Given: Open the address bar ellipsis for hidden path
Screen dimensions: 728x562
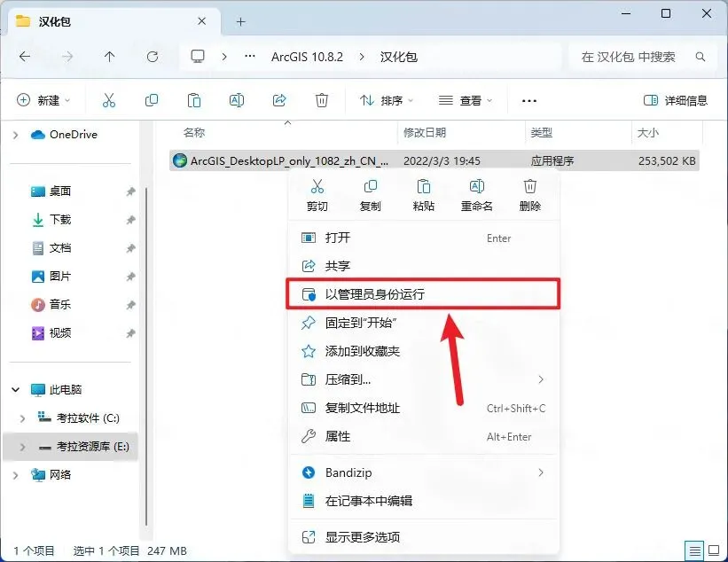Looking at the screenshot, I should pos(250,57).
